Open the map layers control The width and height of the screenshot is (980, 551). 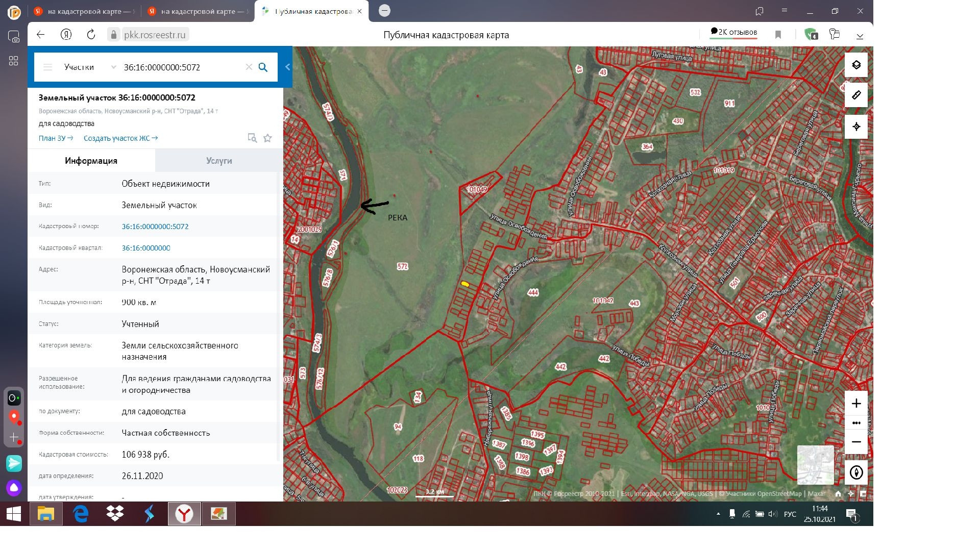856,65
